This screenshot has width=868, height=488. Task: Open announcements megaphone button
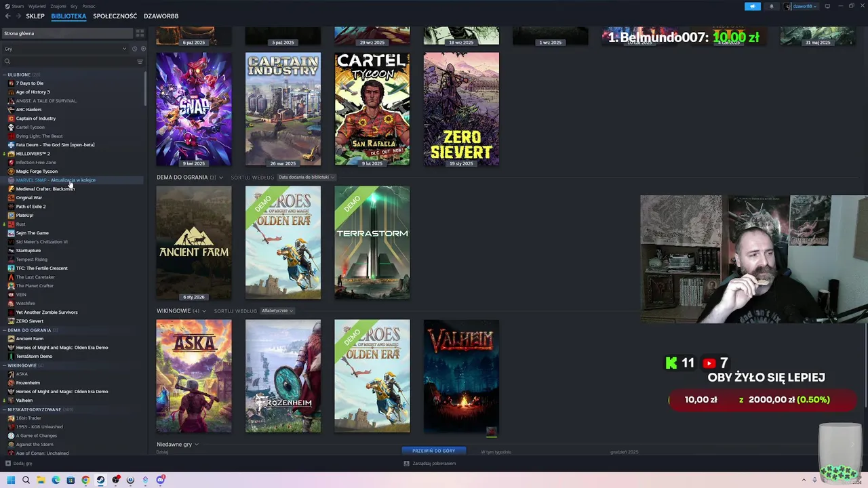click(x=753, y=6)
